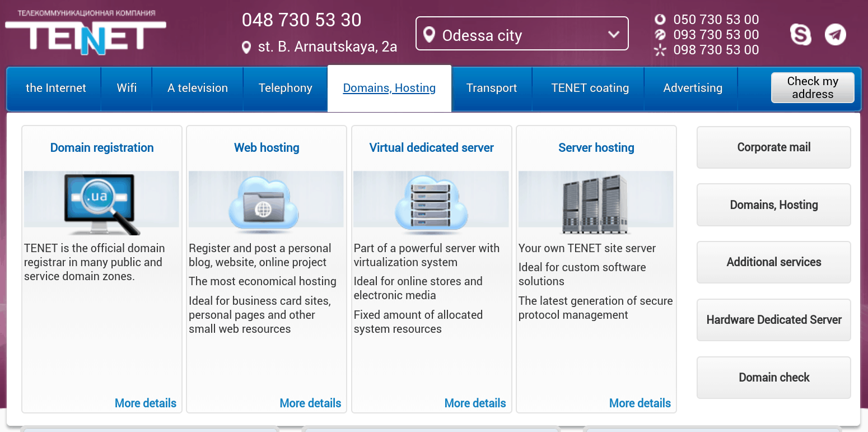Open the Web hosting heading link

267,148
